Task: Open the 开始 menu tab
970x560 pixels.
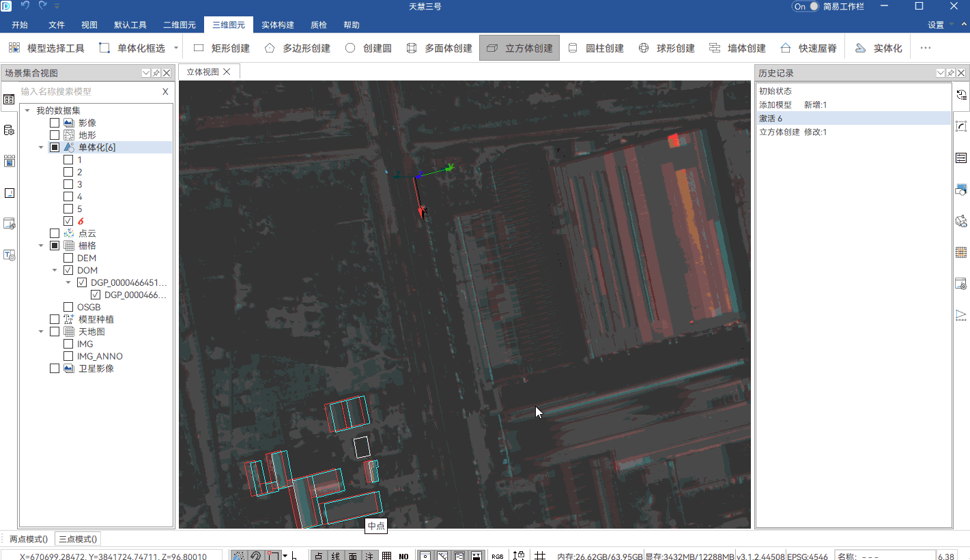Action: pos(20,25)
